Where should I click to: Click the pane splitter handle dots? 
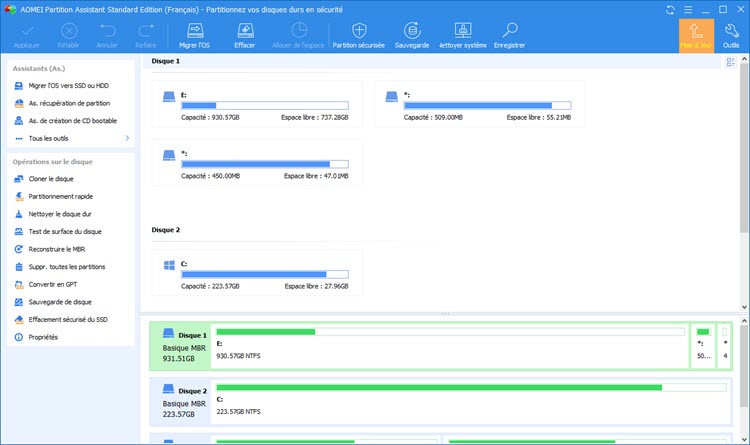[x=445, y=314]
